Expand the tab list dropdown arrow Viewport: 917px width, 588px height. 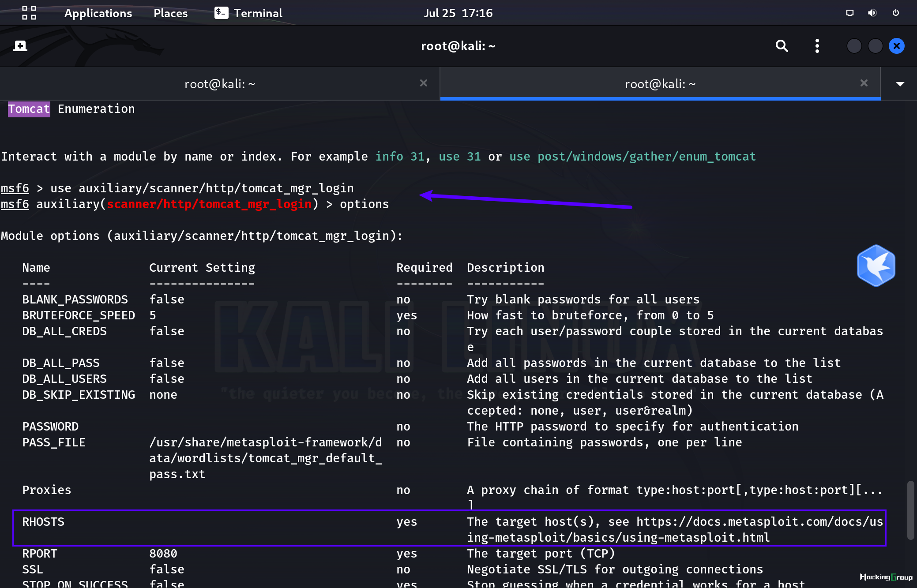click(x=900, y=84)
